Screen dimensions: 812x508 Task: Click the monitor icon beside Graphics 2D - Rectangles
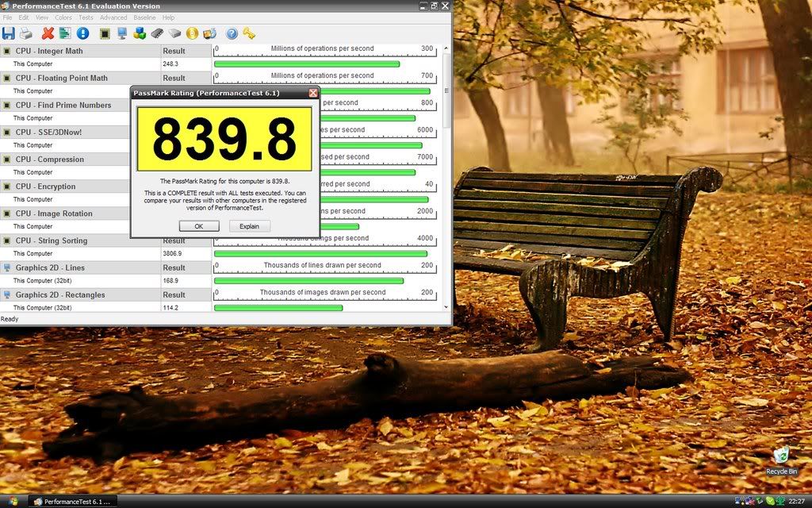click(6, 294)
